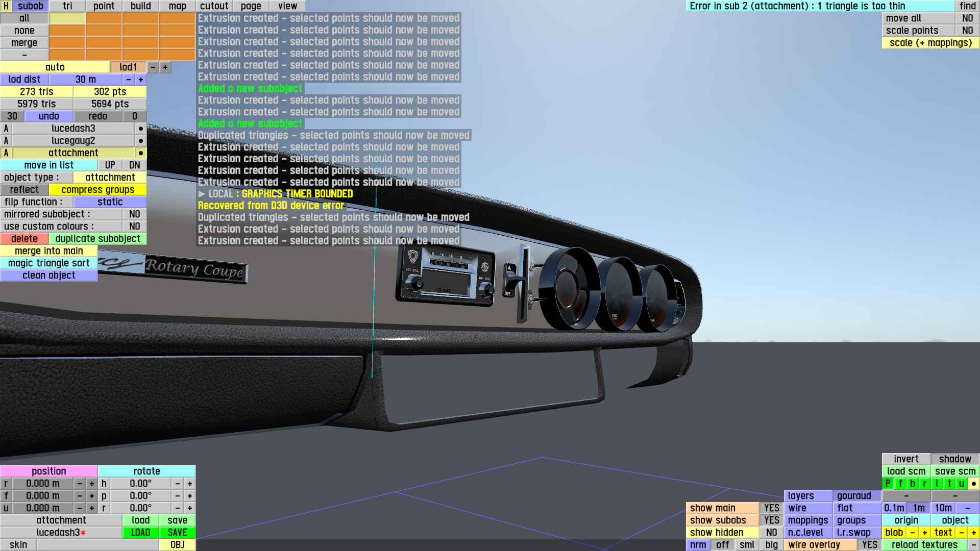Increase lod dist with plus button
This screenshot has height=551, width=980.
141,80
